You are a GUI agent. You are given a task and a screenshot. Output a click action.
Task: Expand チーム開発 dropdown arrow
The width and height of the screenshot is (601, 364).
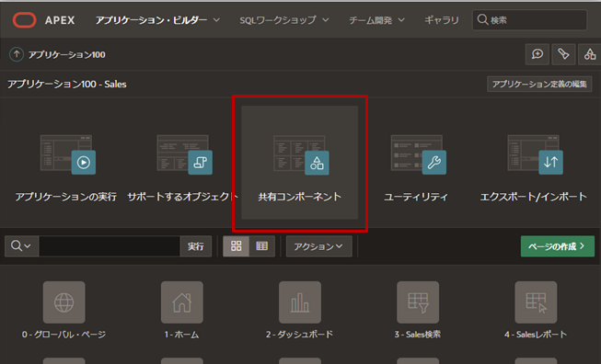401,20
